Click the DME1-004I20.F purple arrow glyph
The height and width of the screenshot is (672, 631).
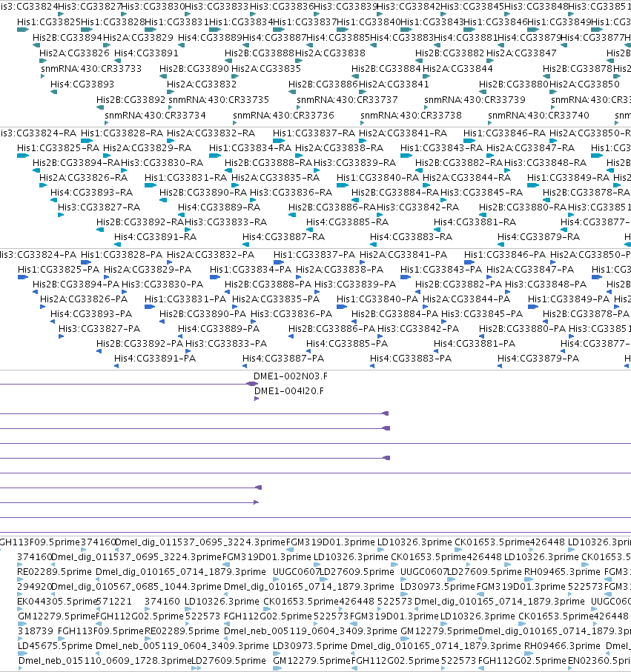point(257,399)
